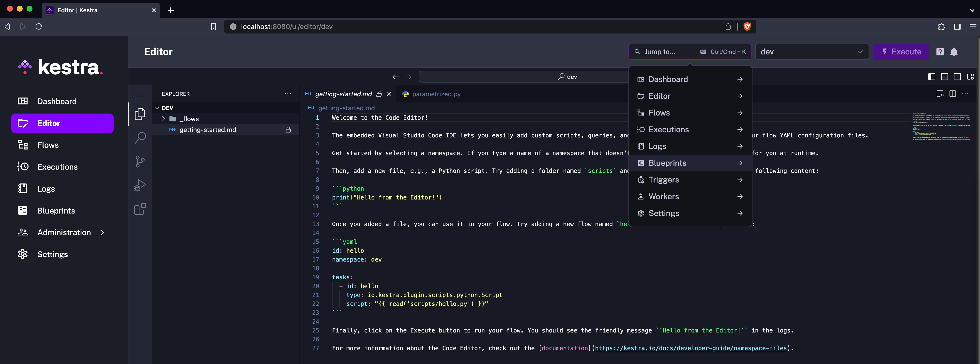Viewport: 980px width, 364px height.
Task: Close the getting-started.md tab
Action: pos(389,94)
